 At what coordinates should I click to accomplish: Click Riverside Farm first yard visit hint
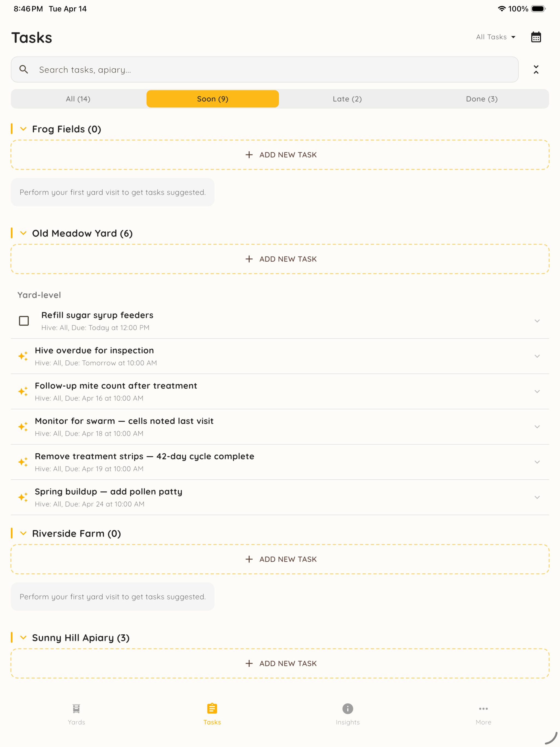click(112, 597)
